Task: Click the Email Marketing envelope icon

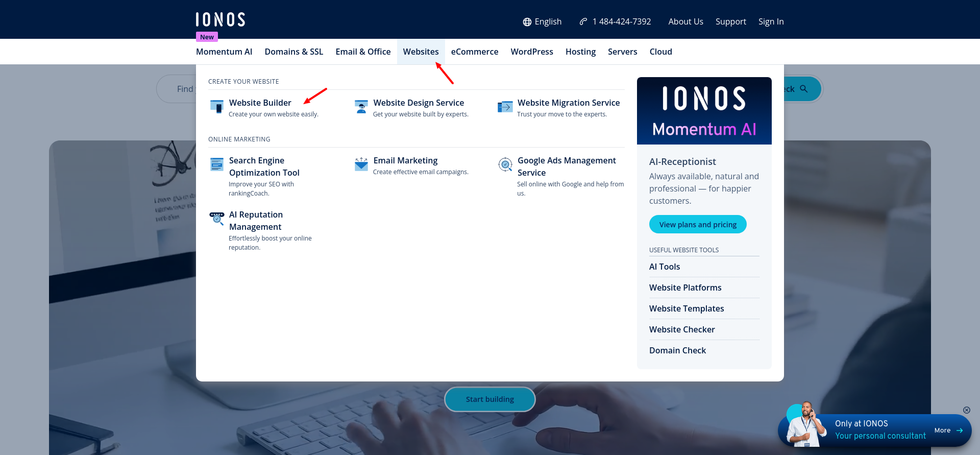Action: click(x=361, y=164)
